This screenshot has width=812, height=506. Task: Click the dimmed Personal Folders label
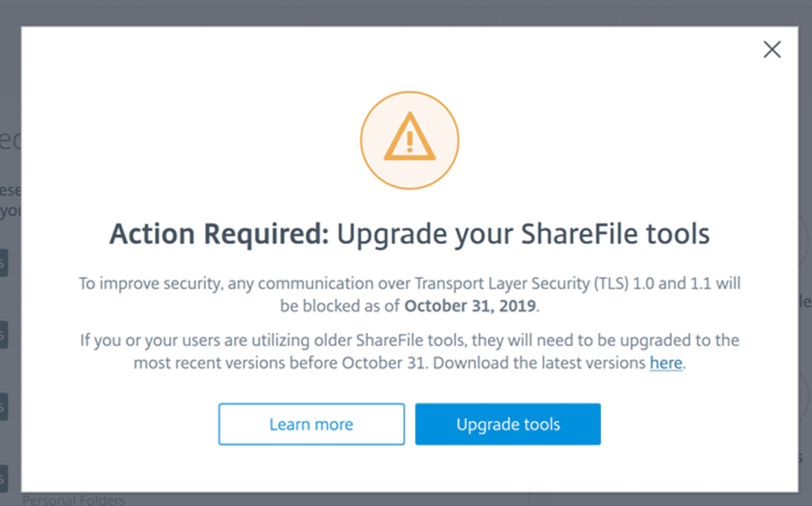pyautogui.click(x=74, y=500)
